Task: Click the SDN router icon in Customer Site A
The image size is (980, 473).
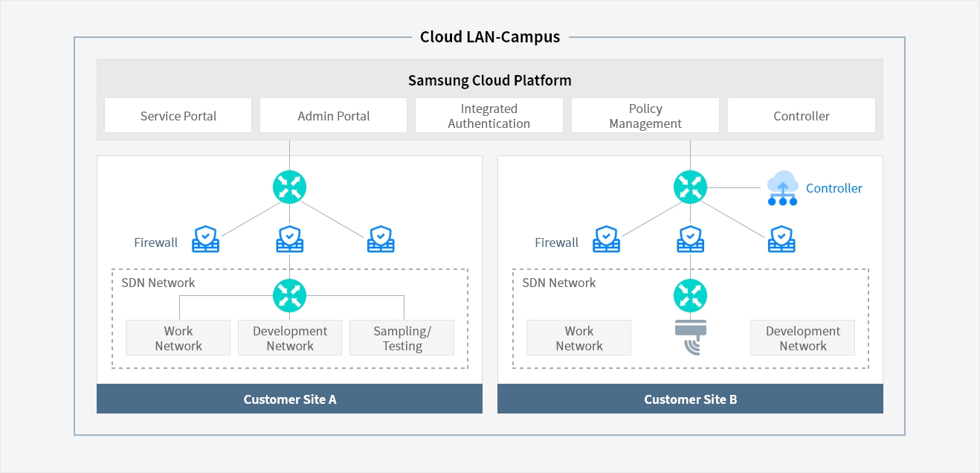Action: [x=289, y=295]
